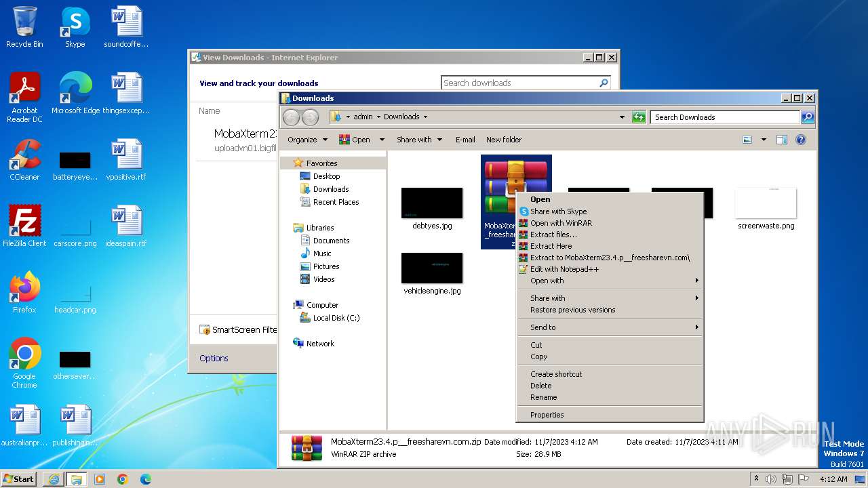The height and width of the screenshot is (488, 868).
Task: Open Internet Explorer from taskbar
Action: (54, 479)
